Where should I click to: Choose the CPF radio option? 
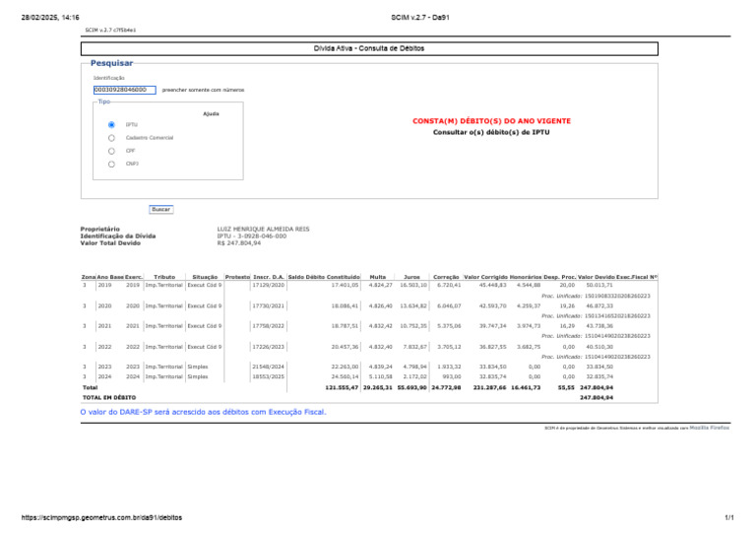111,151
